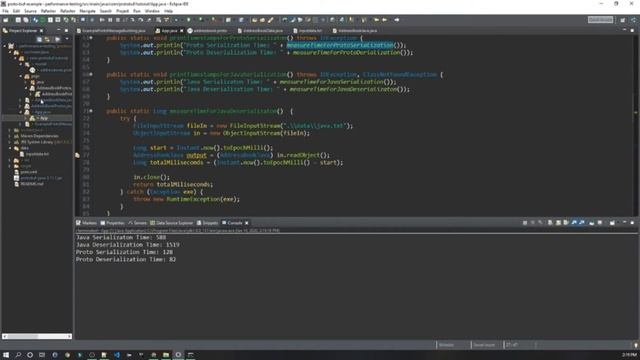Click the Run (green play) toolbar icon
Viewport: 640px width, 360px height.
click(189, 20)
